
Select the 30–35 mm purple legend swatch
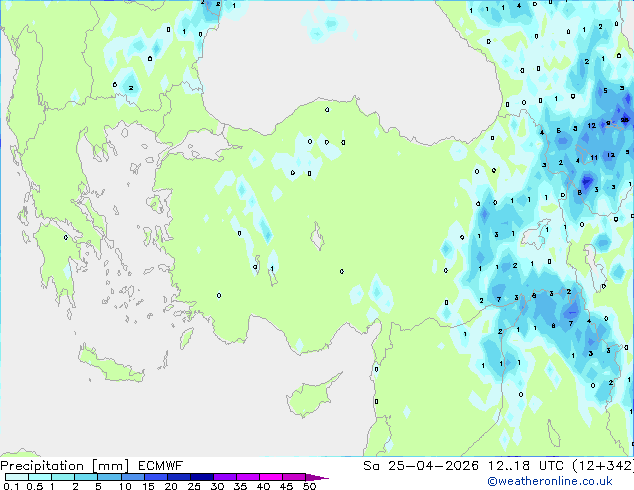[x=224, y=477]
